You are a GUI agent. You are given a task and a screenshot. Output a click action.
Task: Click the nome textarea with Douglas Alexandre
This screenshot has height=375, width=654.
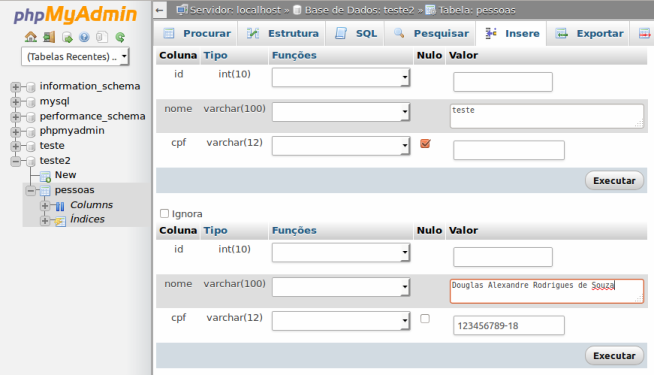[x=547, y=291]
